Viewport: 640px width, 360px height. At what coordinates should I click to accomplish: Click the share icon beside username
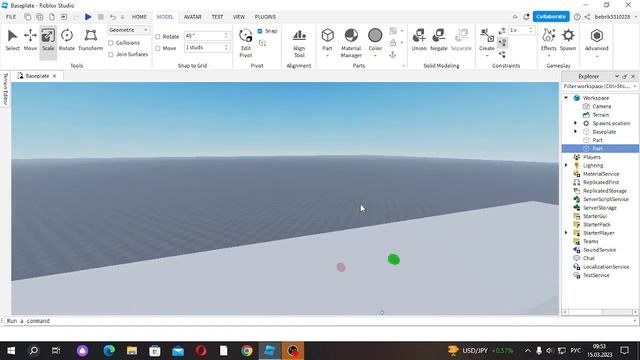click(x=587, y=17)
